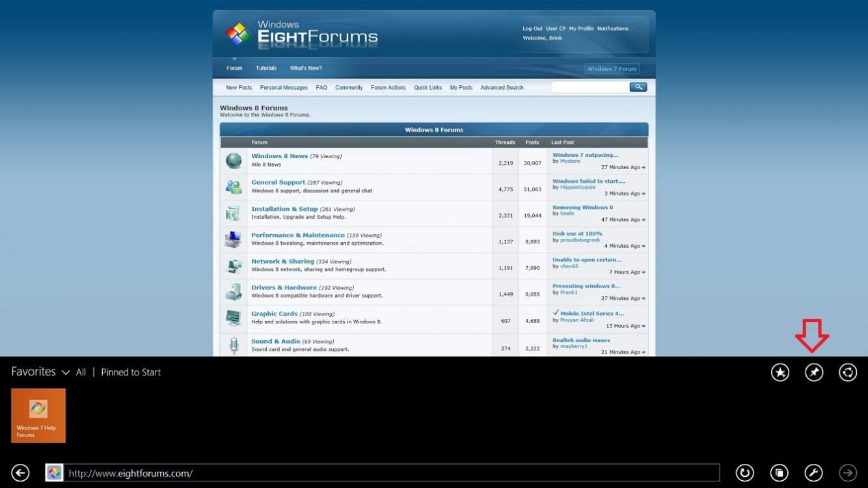Open last post 'Disk use at 100%'
868x488 pixels.
click(577, 234)
